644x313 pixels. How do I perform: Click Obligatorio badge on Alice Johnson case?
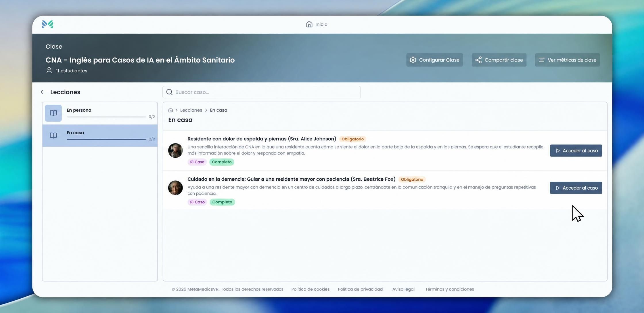point(352,139)
